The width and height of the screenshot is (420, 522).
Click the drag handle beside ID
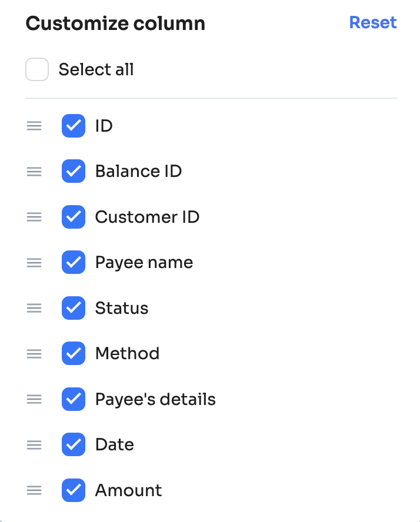34,126
